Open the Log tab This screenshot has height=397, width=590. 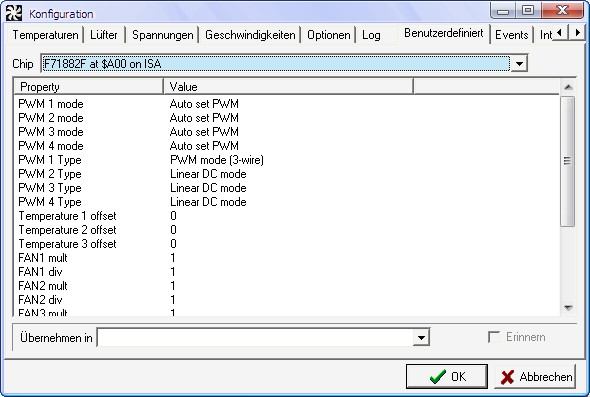371,35
